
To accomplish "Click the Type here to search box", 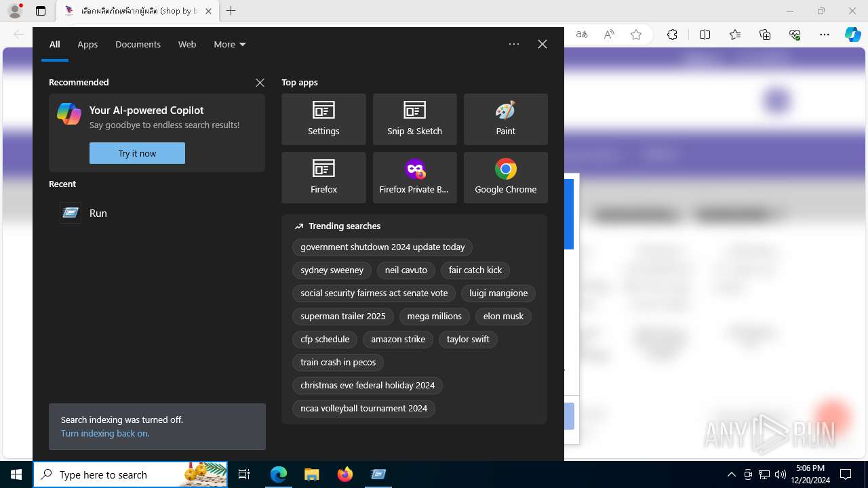I will click(130, 474).
